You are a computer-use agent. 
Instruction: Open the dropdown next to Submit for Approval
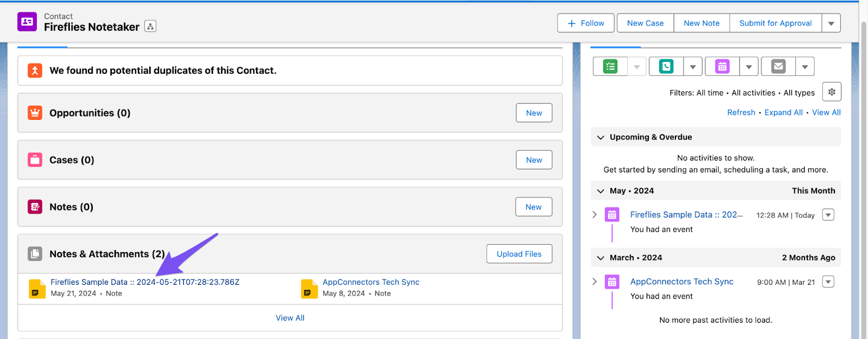coord(831,23)
